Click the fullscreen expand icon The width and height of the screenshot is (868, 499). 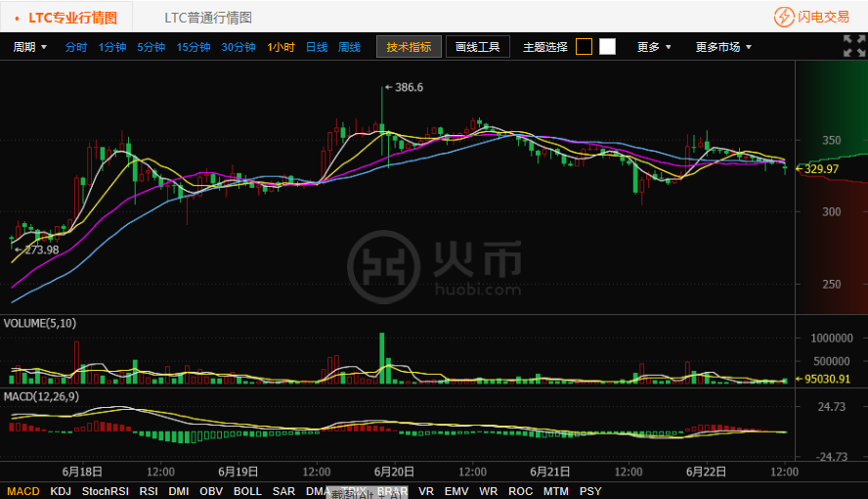(853, 46)
